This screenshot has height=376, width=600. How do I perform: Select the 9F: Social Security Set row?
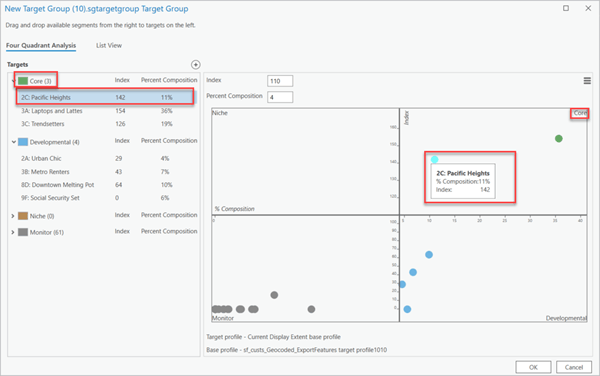105,198
